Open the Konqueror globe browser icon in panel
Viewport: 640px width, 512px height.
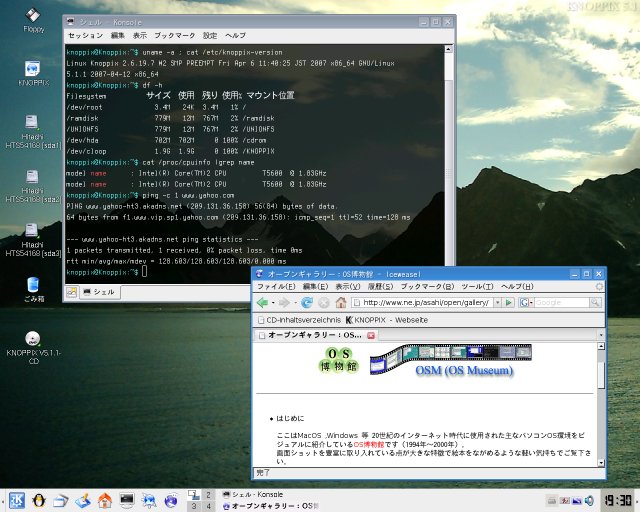[x=171, y=500]
